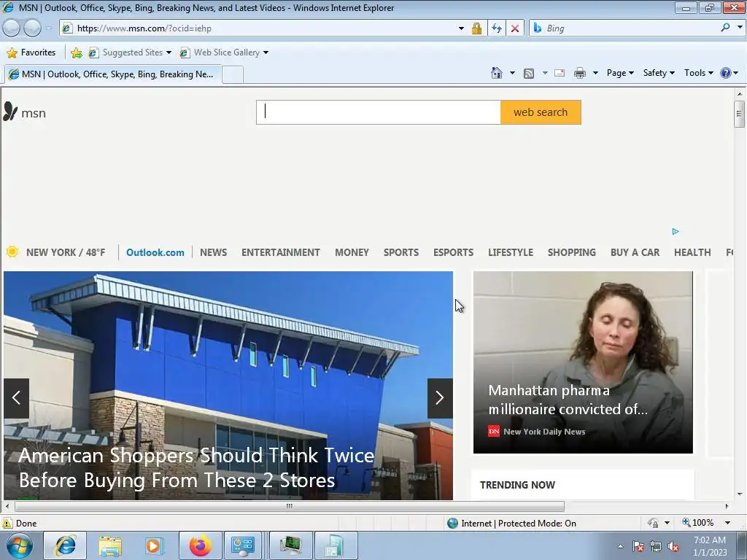Open Windows Explorer folder taskbar icon

110,545
